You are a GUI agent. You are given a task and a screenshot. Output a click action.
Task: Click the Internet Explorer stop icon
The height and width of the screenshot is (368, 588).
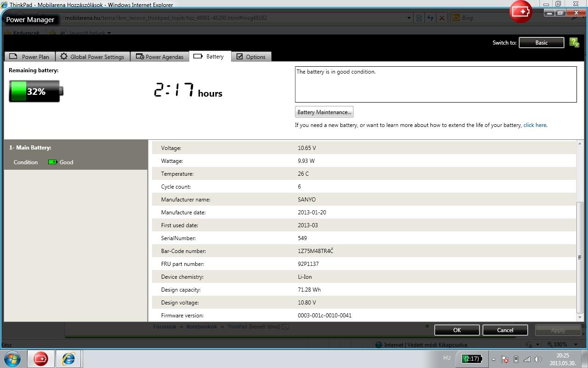tap(441, 18)
